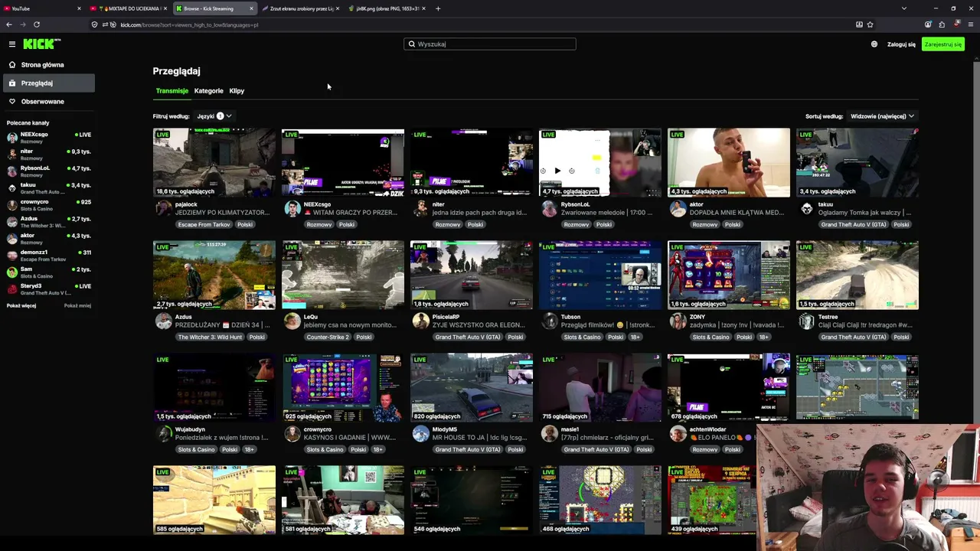980x551 pixels.
Task: Open Tubson's channel avatar
Action: tap(550, 321)
